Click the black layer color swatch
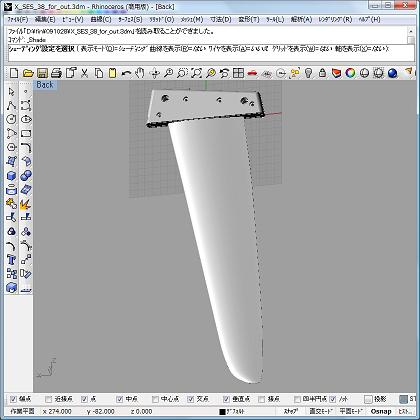 222,412
